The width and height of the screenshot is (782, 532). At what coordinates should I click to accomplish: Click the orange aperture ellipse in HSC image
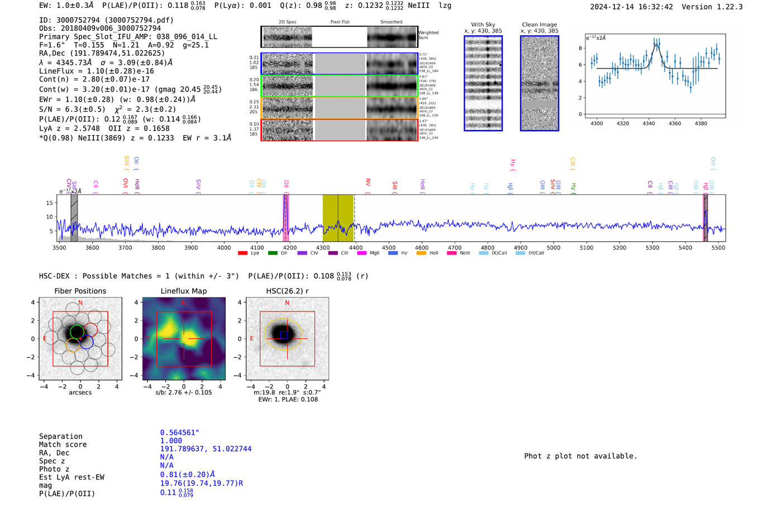pos(283,334)
